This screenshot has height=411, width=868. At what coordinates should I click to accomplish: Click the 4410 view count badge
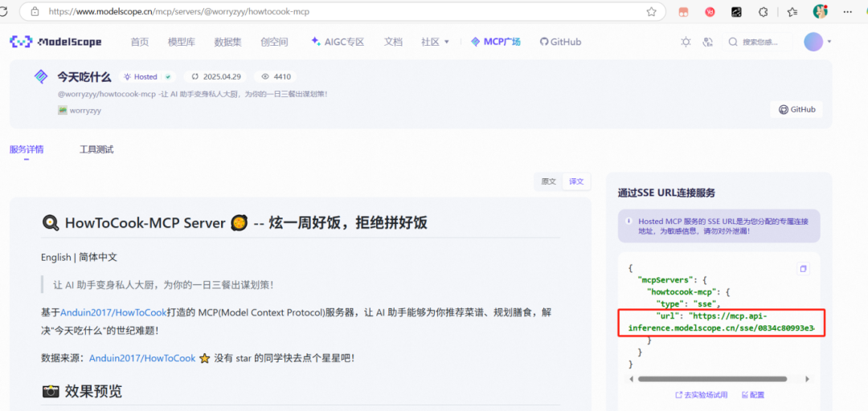pyautogui.click(x=275, y=77)
